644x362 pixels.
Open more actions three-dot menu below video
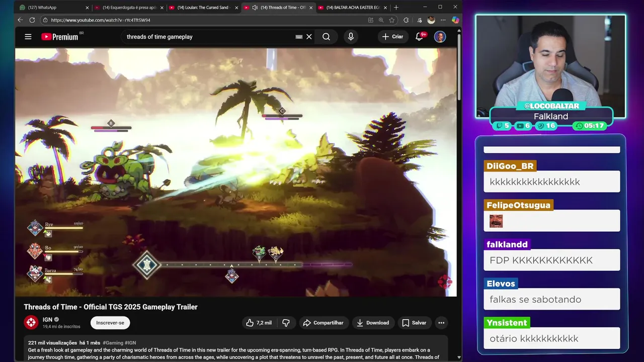[441, 323]
